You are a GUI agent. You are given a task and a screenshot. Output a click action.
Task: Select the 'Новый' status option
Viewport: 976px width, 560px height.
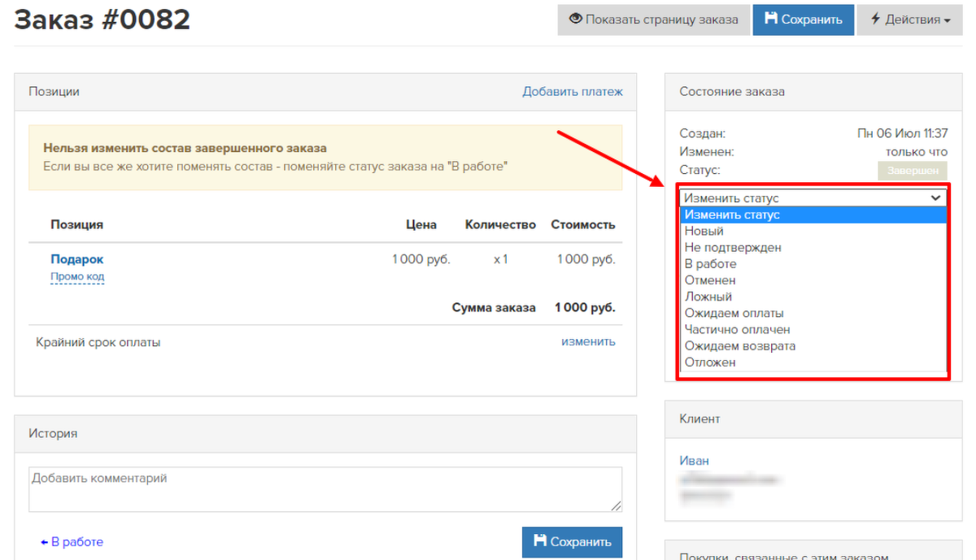click(x=813, y=231)
